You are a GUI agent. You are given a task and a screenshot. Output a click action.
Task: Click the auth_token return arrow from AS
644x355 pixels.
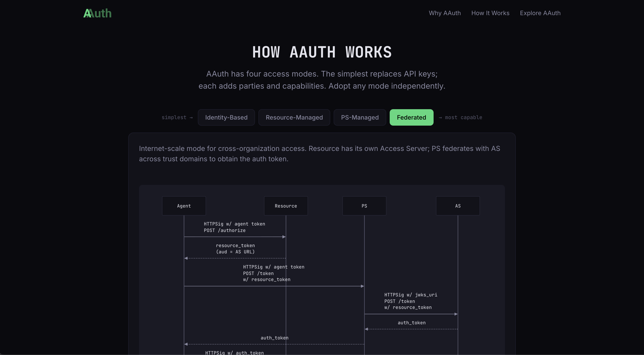point(411,323)
